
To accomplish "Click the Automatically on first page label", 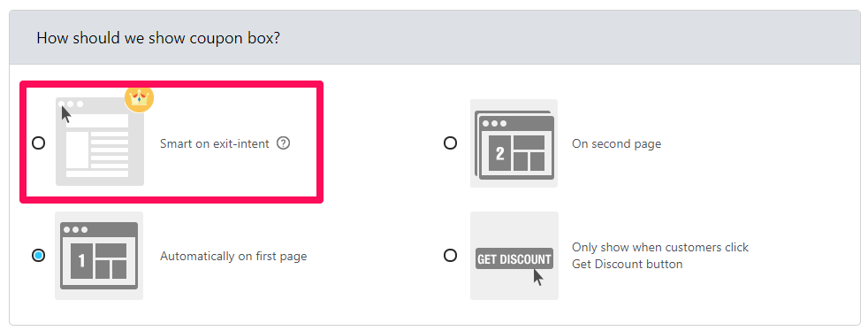I will click(233, 256).
